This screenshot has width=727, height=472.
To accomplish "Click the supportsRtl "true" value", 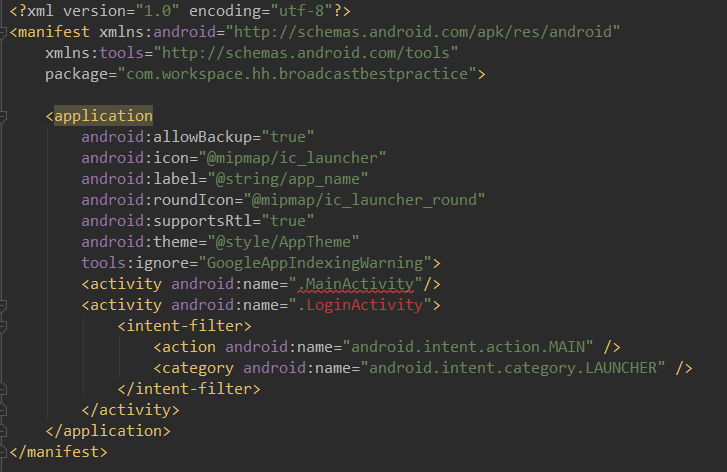I will point(288,221).
